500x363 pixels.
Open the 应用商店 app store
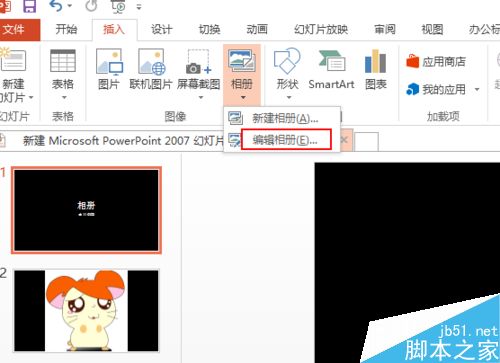[x=436, y=62]
